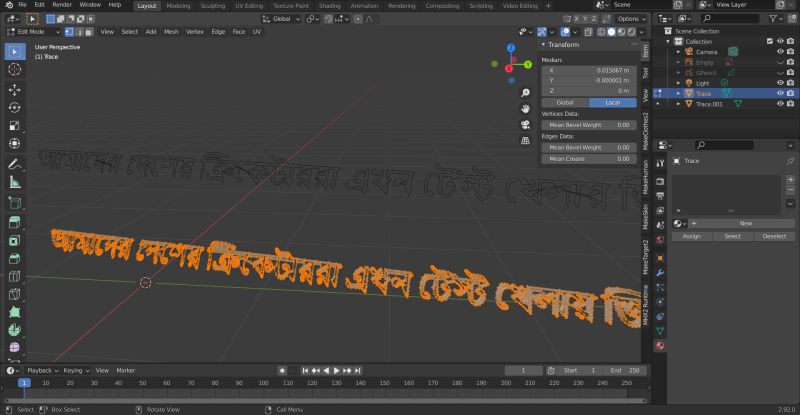This screenshot has width=800, height=415.
Task: Collapse the Transform panel
Action: pyautogui.click(x=543, y=45)
